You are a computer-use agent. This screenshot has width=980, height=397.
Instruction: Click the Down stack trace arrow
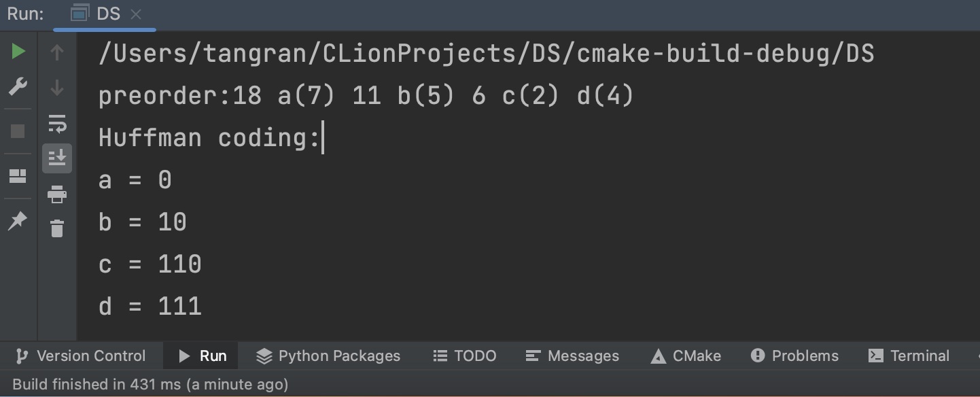pos(57,87)
